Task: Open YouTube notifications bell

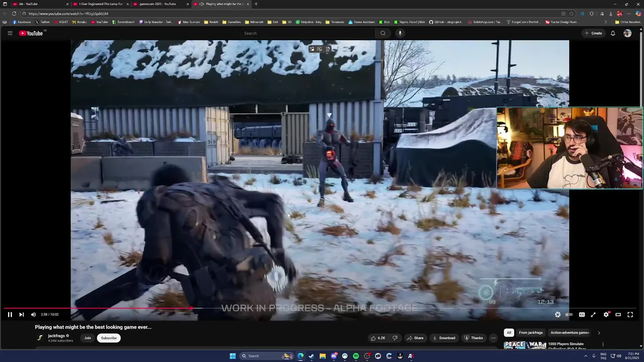Action: pyautogui.click(x=613, y=33)
